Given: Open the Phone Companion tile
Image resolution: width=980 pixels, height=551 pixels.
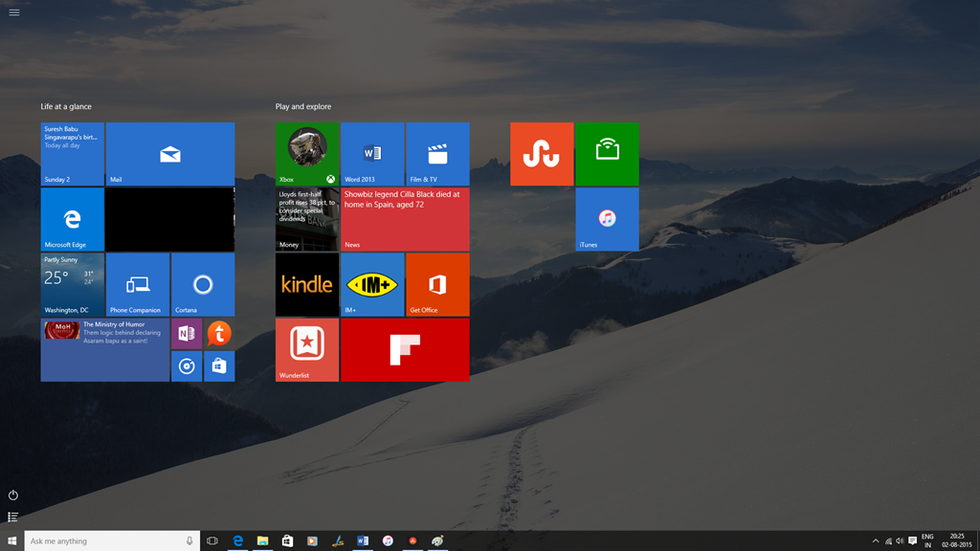Looking at the screenshot, I should click(138, 284).
